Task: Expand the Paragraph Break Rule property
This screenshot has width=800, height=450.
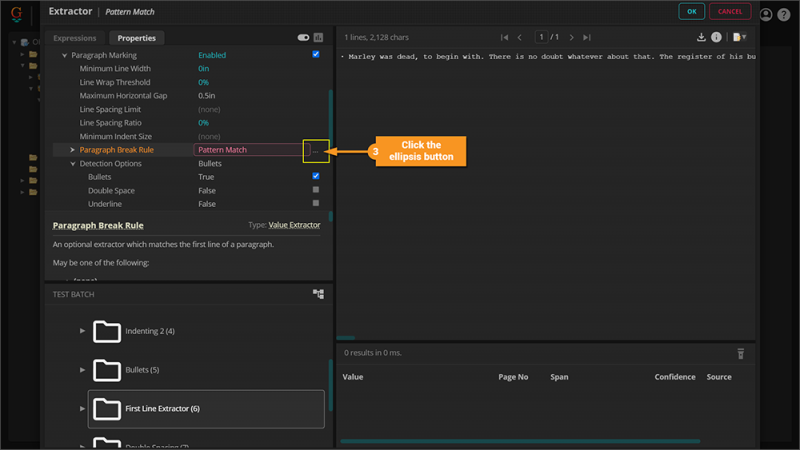Action: click(73, 150)
